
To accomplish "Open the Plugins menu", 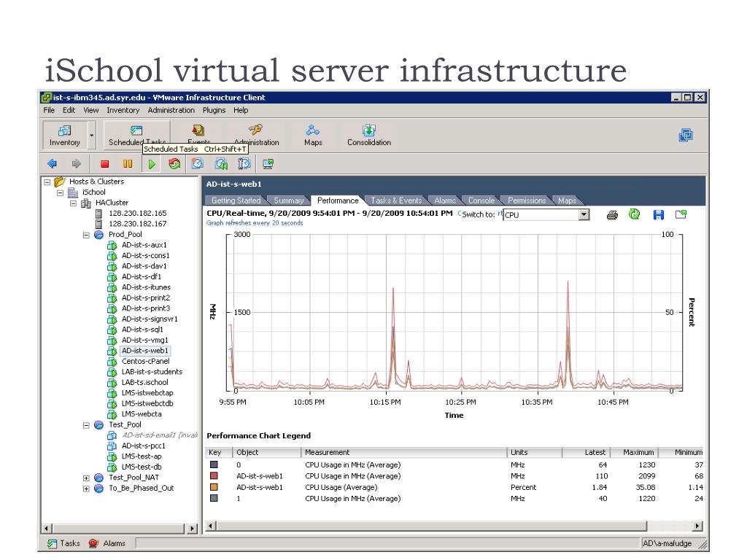I will click(214, 110).
